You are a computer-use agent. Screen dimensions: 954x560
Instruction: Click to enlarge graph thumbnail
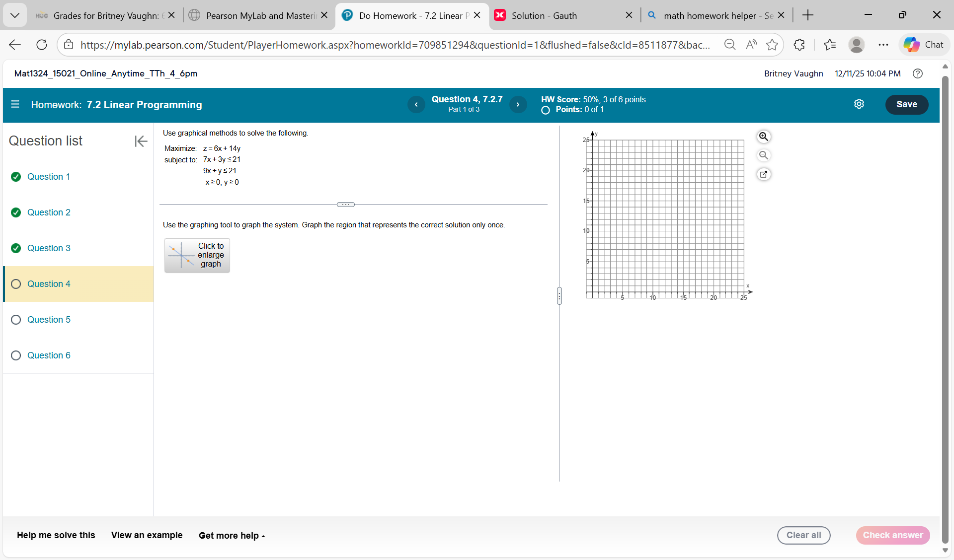197,255
